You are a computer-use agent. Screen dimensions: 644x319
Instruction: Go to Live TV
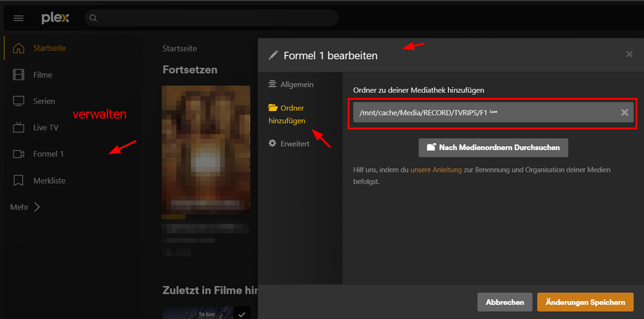pyautogui.click(x=46, y=128)
